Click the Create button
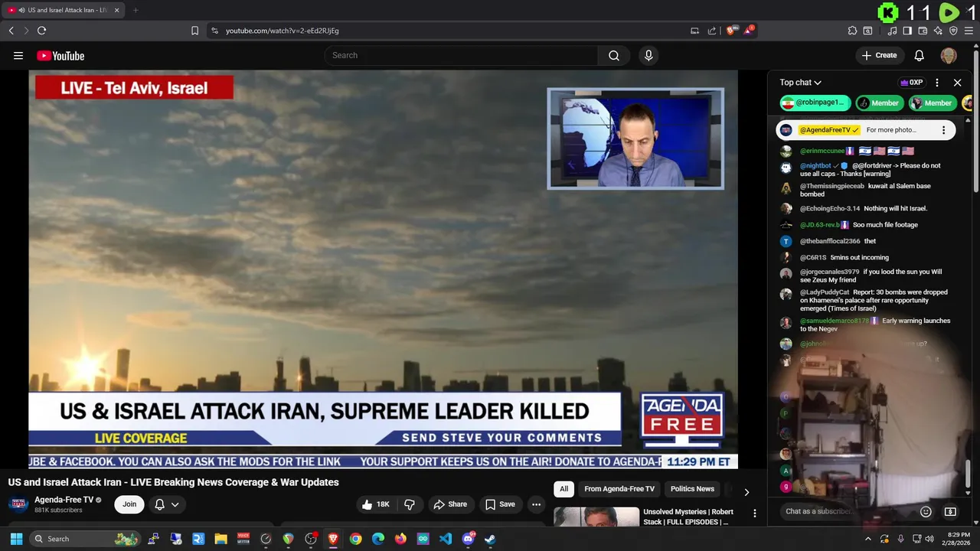 tap(879, 55)
